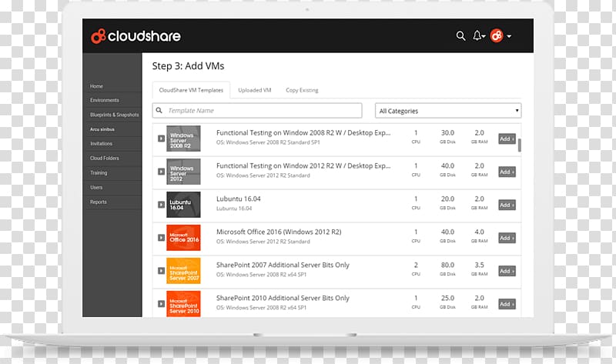Add the Window 2012 R2 template

tap(507, 172)
